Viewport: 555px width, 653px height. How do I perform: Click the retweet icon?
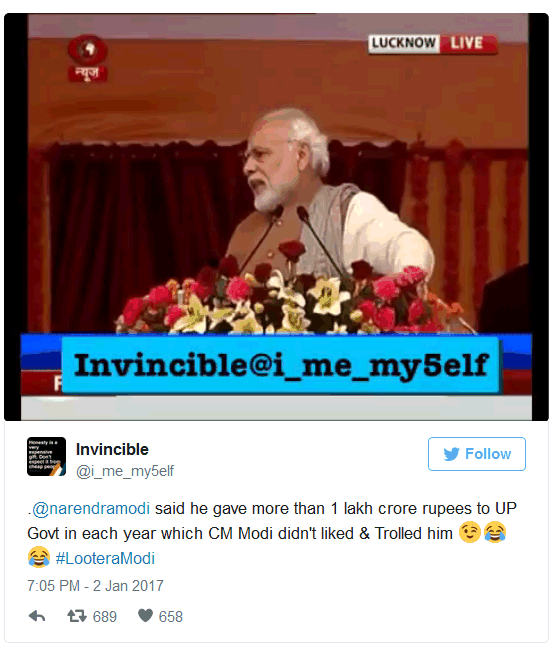77,616
